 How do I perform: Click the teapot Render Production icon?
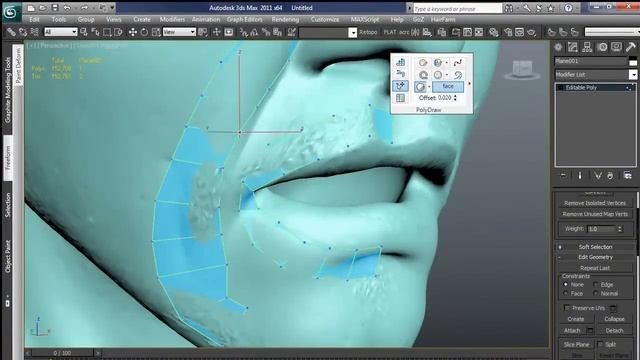coord(531,32)
